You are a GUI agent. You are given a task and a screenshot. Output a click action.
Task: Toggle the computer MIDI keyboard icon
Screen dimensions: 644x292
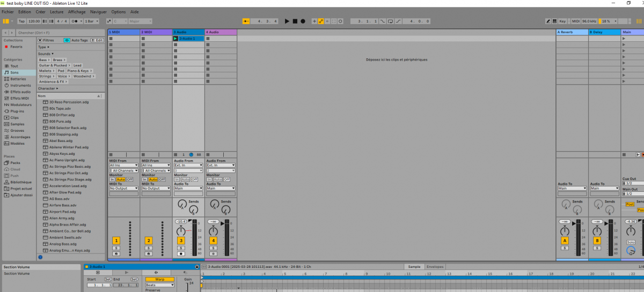coord(555,21)
